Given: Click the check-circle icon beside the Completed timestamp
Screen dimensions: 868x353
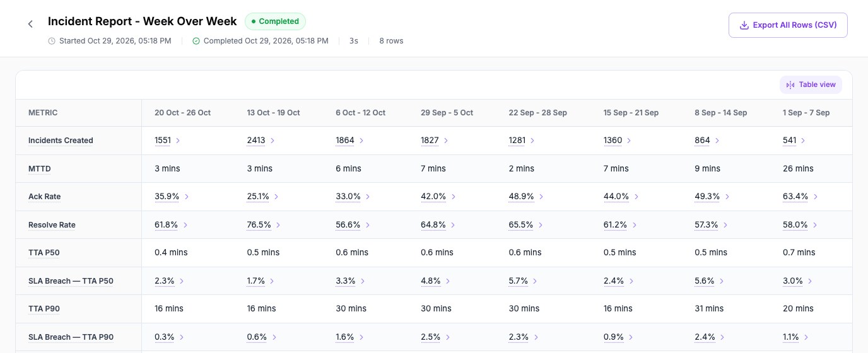Looking at the screenshot, I should (196, 41).
